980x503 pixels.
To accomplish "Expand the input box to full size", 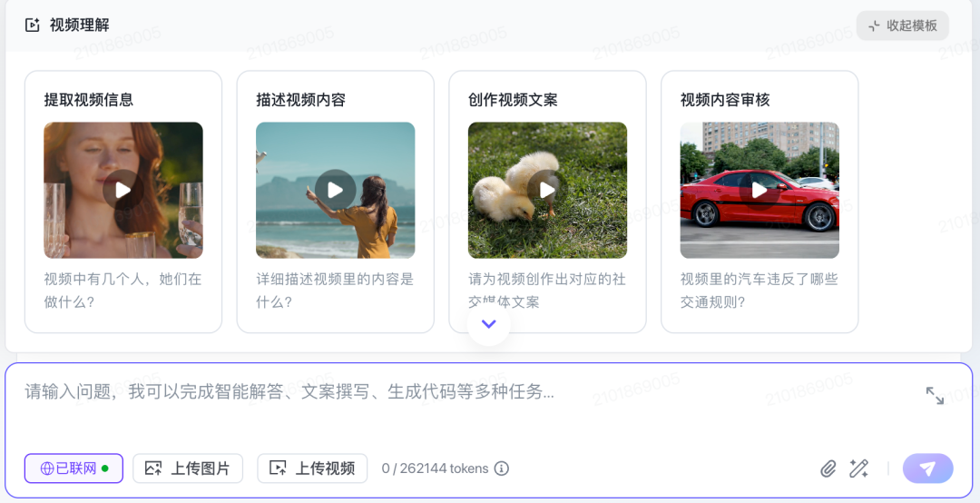I will (x=935, y=395).
